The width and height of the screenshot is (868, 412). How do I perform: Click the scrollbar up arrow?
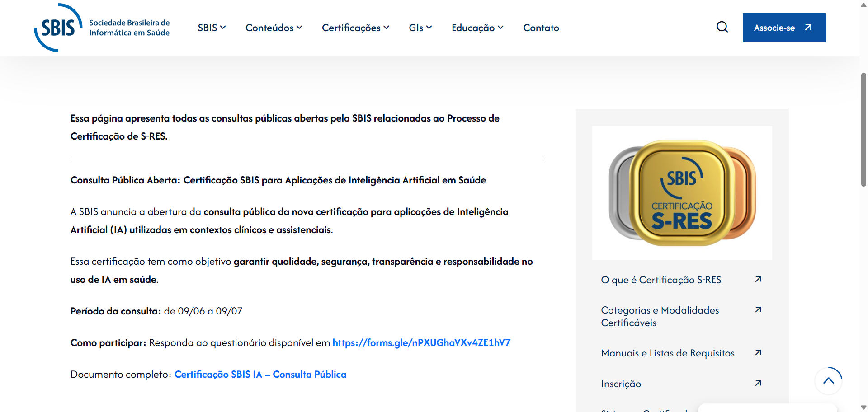point(863,4)
